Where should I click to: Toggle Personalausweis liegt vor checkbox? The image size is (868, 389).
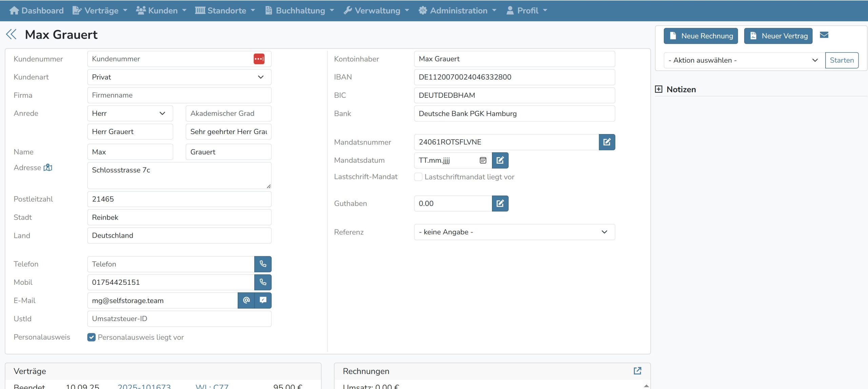pos(91,337)
